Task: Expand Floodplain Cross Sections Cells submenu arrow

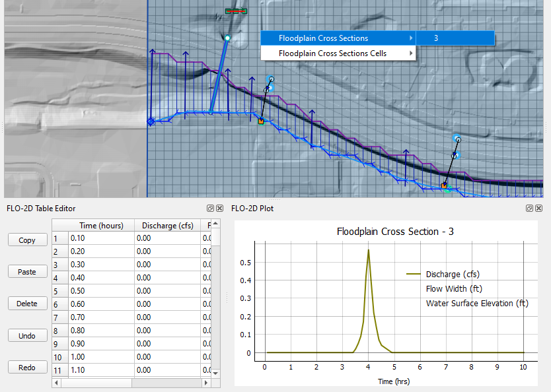Action: [412, 53]
